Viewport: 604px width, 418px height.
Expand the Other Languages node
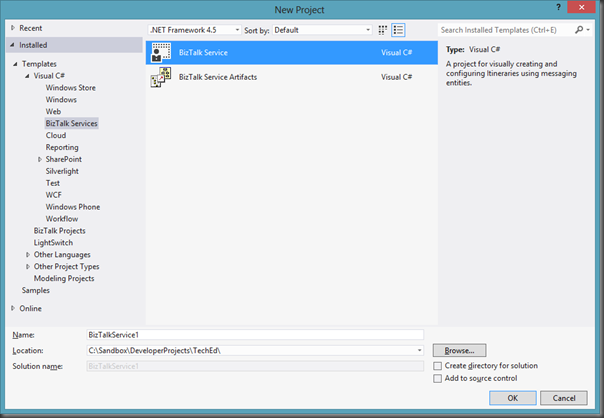pos(28,255)
